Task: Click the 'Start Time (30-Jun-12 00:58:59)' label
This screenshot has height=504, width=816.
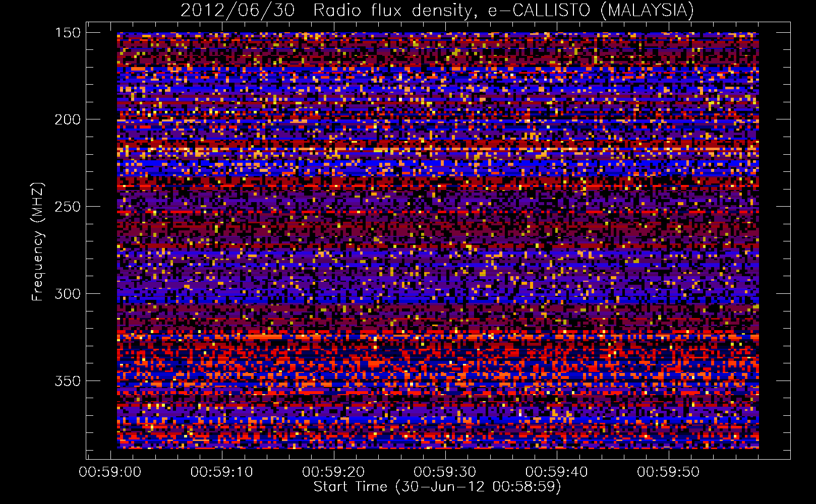Action: (437, 487)
